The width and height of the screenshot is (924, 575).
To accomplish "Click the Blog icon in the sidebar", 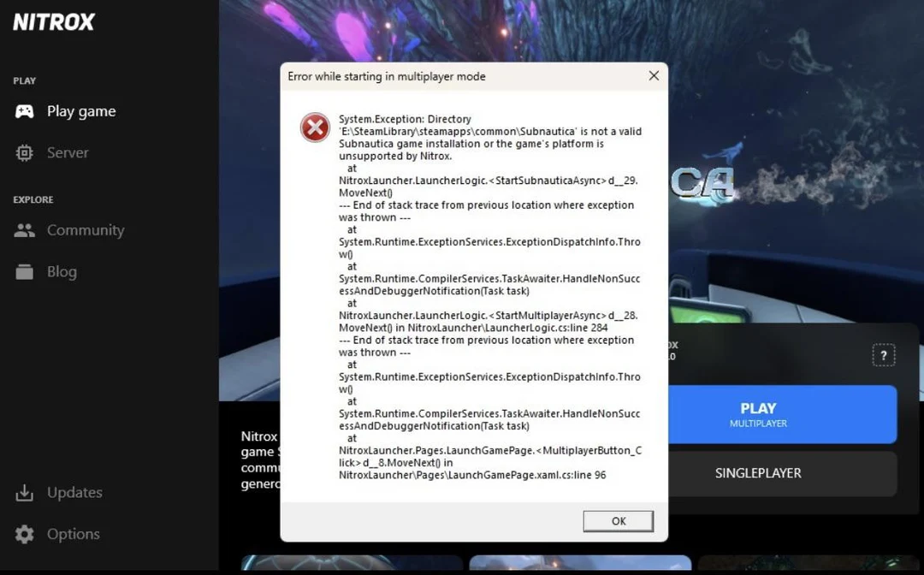I will pos(24,271).
